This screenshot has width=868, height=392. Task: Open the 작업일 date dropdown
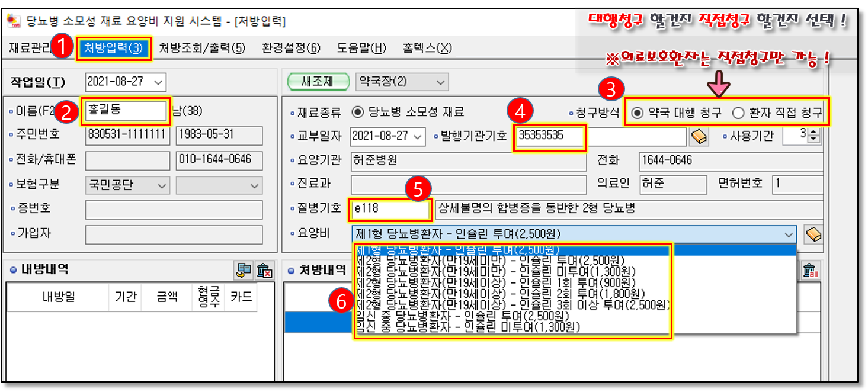point(158,82)
